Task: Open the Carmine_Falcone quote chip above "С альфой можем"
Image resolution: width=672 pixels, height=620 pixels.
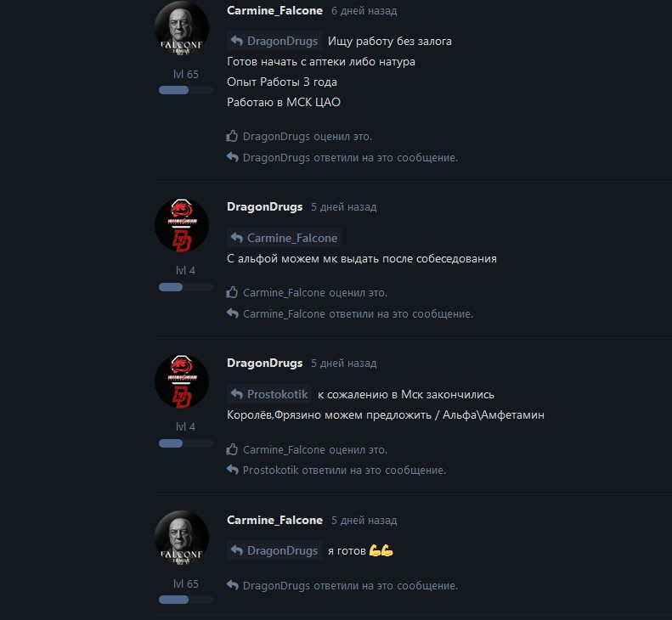Action: pyautogui.click(x=284, y=238)
